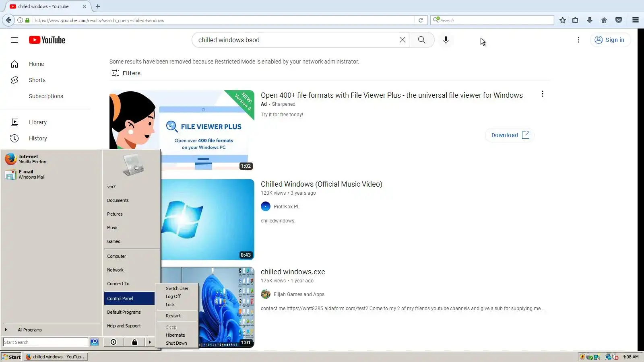
Task: Reload the page with the refresh icon
Action: [x=421, y=20]
